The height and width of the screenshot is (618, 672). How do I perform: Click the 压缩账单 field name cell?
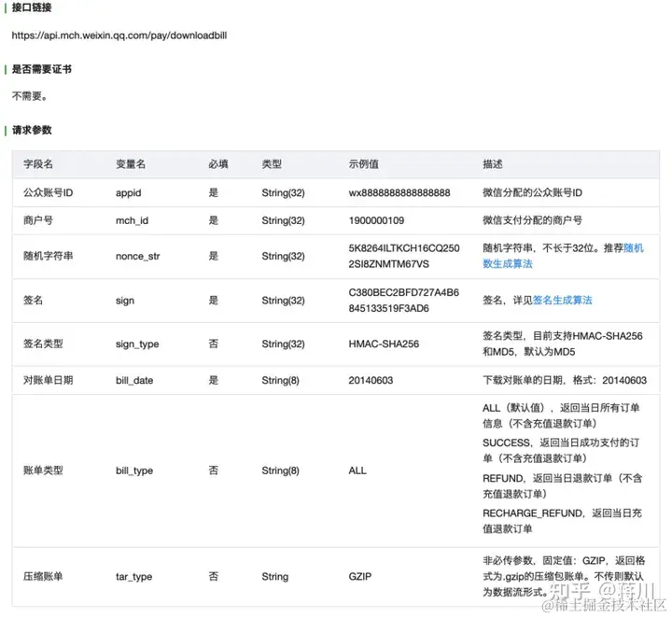tap(43, 577)
